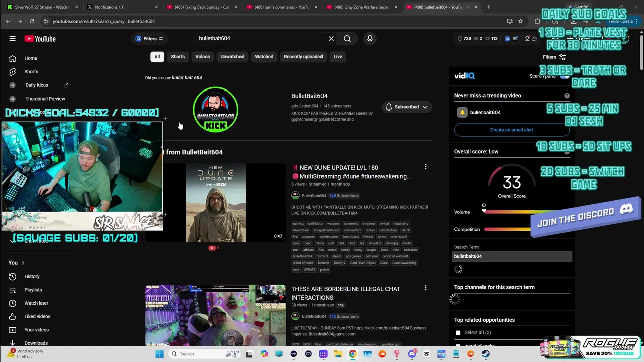Open Liked videos in sidebar

(x=37, y=316)
